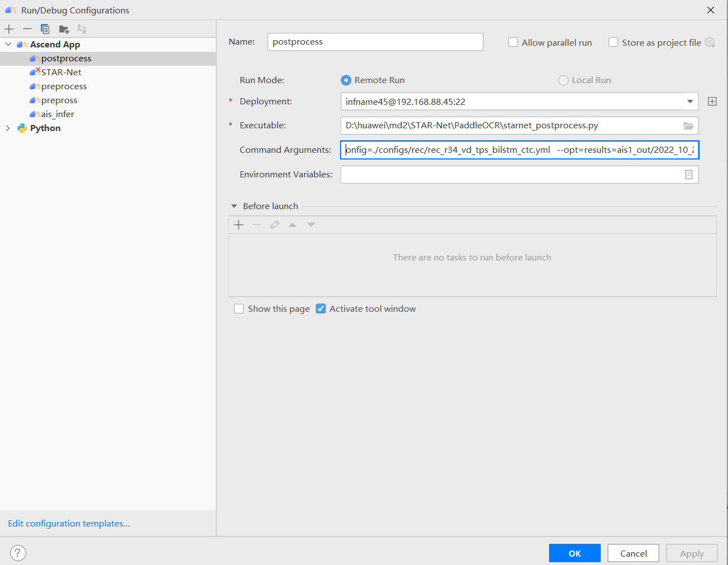Open the Environment Variables editor icon
This screenshot has width=728, height=565.
pyautogui.click(x=688, y=175)
